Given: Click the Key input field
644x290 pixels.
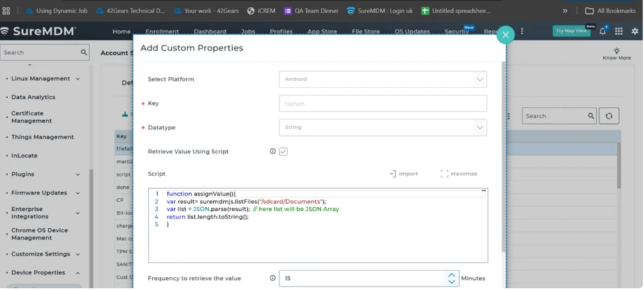Looking at the screenshot, I should [382, 103].
